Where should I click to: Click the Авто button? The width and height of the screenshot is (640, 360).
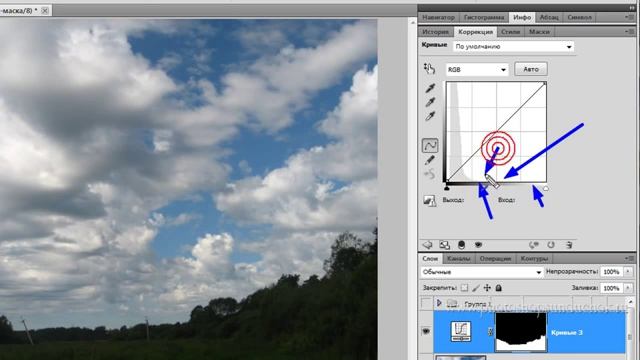pos(531,69)
